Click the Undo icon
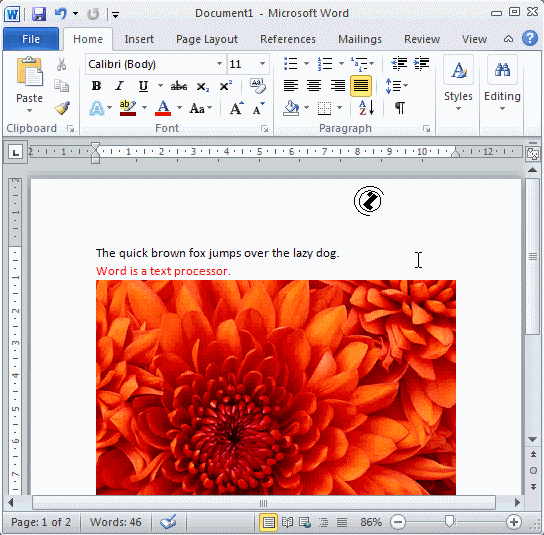 [61, 14]
